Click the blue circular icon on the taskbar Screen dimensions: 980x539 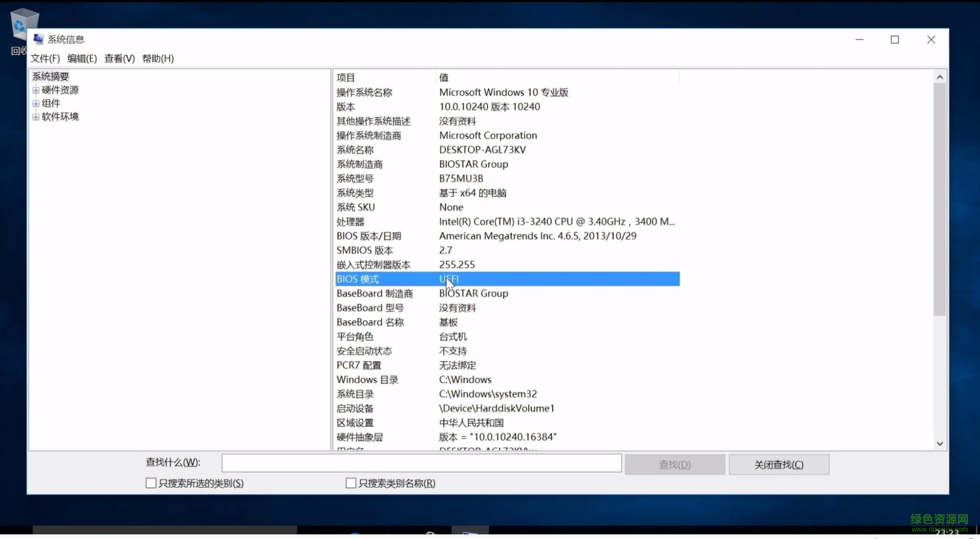(x=355, y=534)
